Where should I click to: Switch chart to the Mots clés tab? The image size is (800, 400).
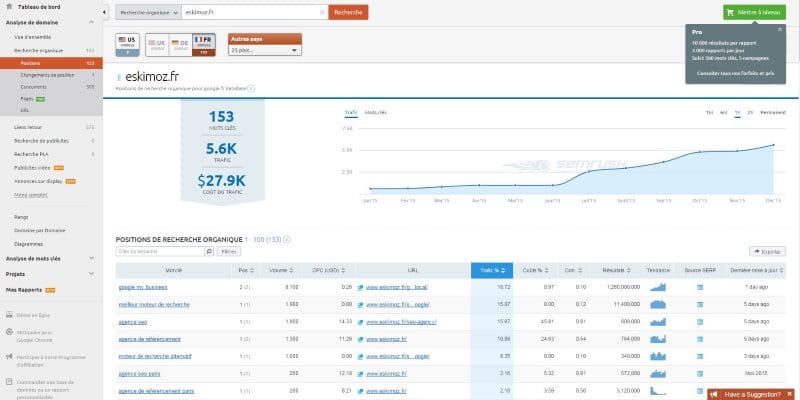(376, 112)
